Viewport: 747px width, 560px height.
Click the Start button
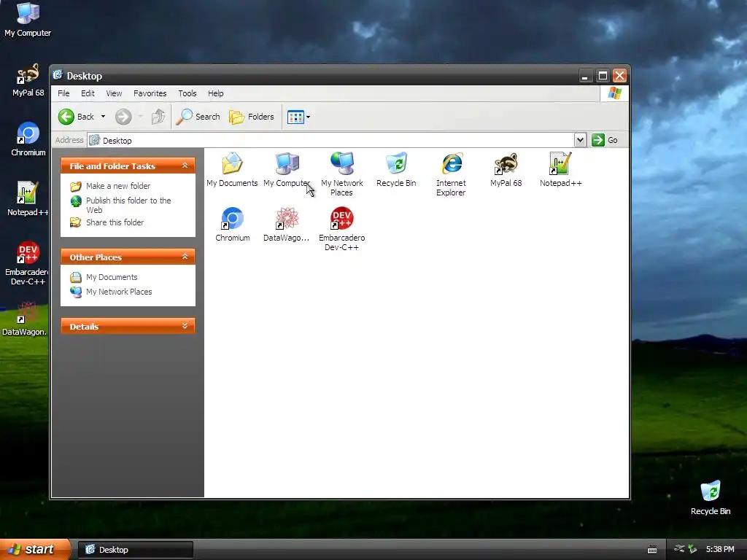coord(35,550)
